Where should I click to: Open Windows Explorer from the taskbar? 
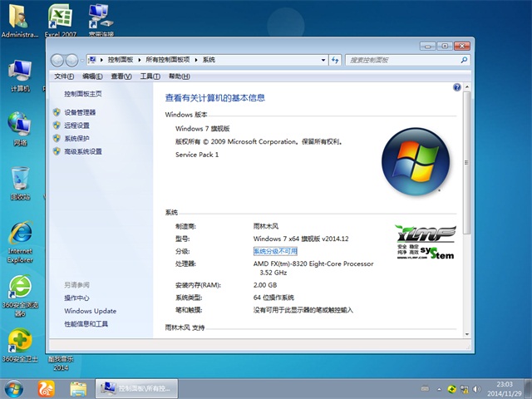click(x=78, y=389)
